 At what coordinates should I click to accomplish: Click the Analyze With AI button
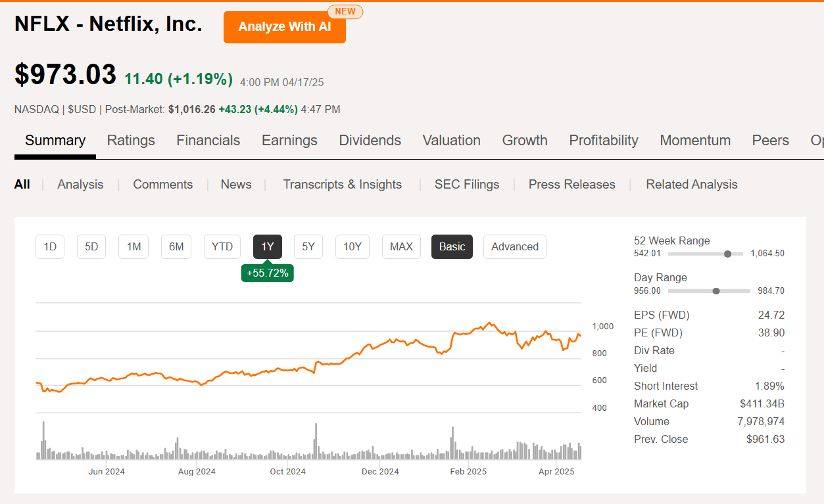tap(284, 27)
